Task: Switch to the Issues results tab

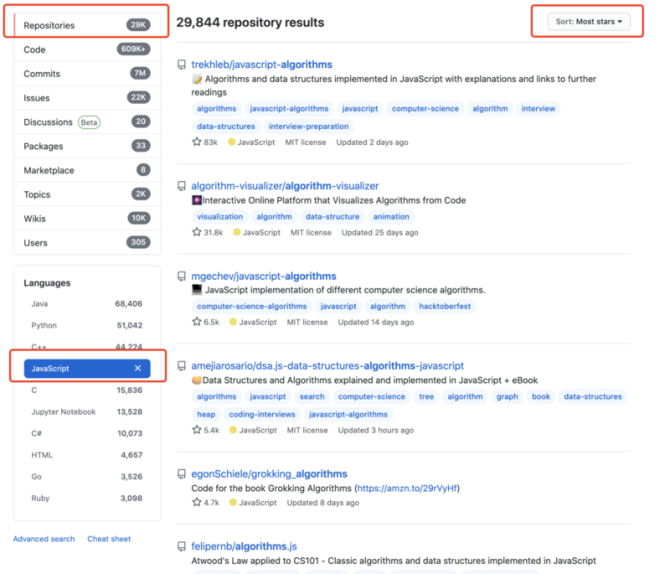Action: click(x=87, y=98)
